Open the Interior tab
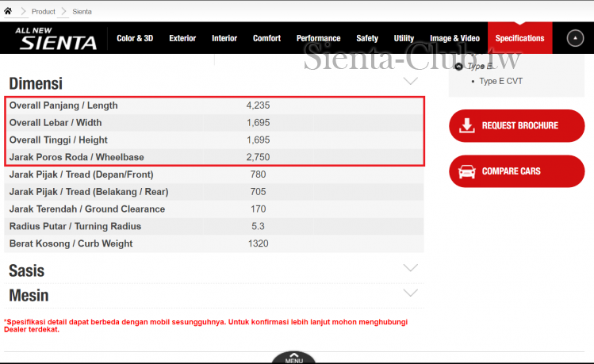The image size is (594, 364). pyautogui.click(x=224, y=38)
